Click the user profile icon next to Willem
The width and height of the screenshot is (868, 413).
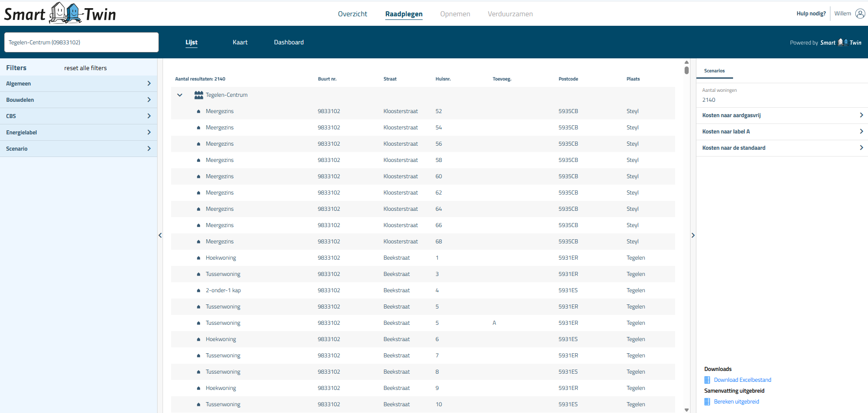point(860,14)
